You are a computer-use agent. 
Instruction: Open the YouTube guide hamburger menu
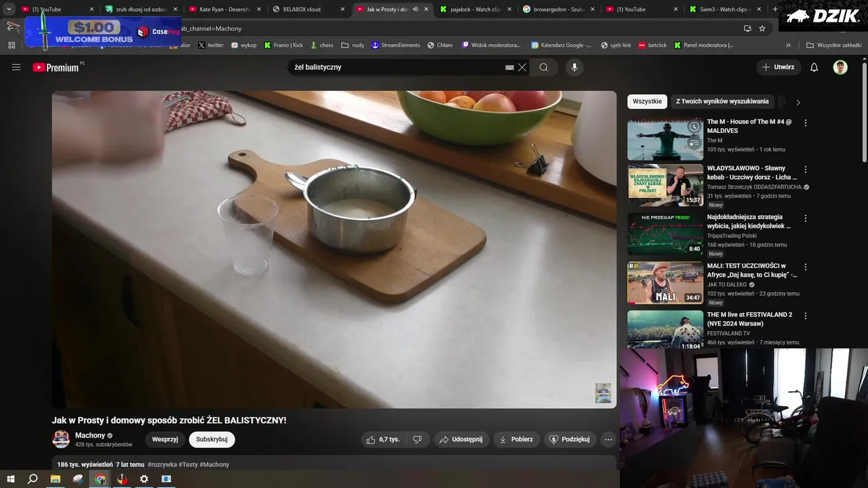(x=16, y=67)
